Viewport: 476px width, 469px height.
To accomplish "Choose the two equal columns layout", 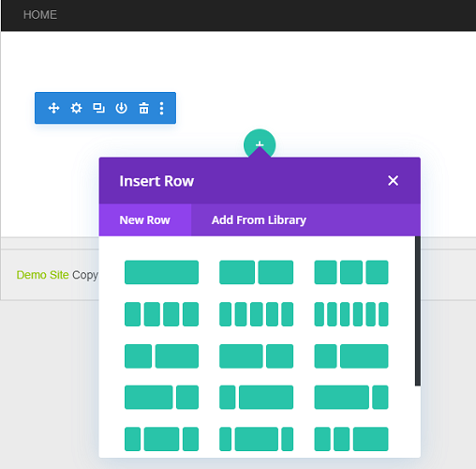I will point(256,272).
